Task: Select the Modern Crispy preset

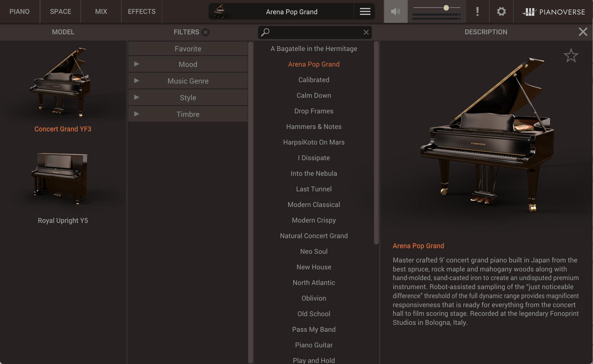Action: [x=314, y=220]
